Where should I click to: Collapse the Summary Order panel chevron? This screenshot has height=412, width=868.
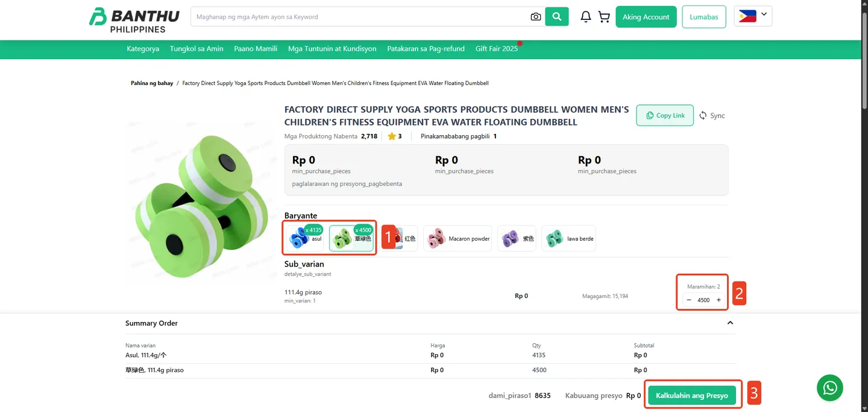[x=730, y=323]
